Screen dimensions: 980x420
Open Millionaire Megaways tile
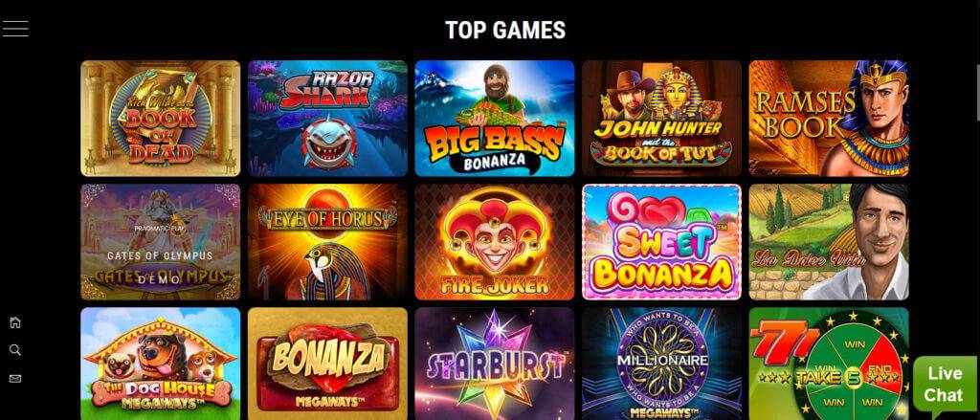[662, 364]
